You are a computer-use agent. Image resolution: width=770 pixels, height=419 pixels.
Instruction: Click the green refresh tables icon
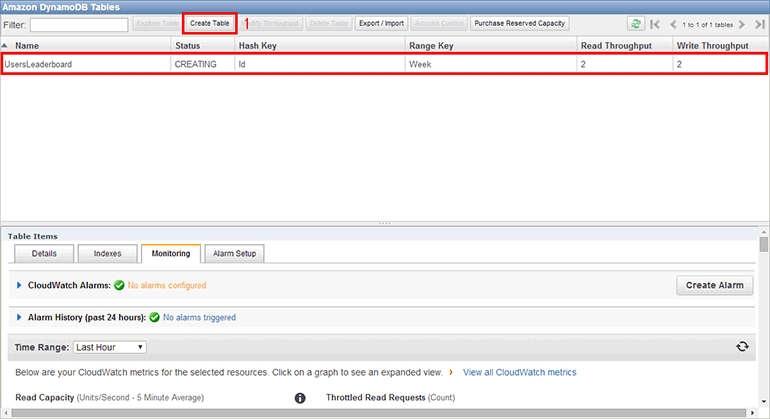pos(635,23)
